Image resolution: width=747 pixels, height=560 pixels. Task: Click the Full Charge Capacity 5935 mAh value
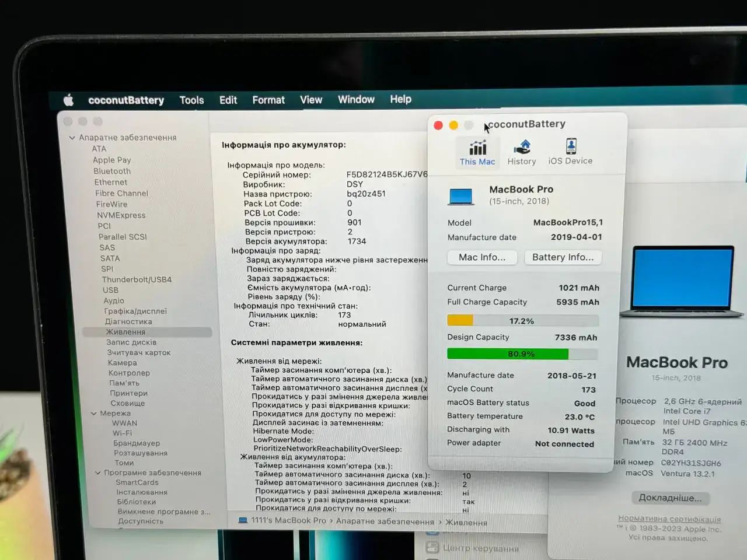pos(578,302)
